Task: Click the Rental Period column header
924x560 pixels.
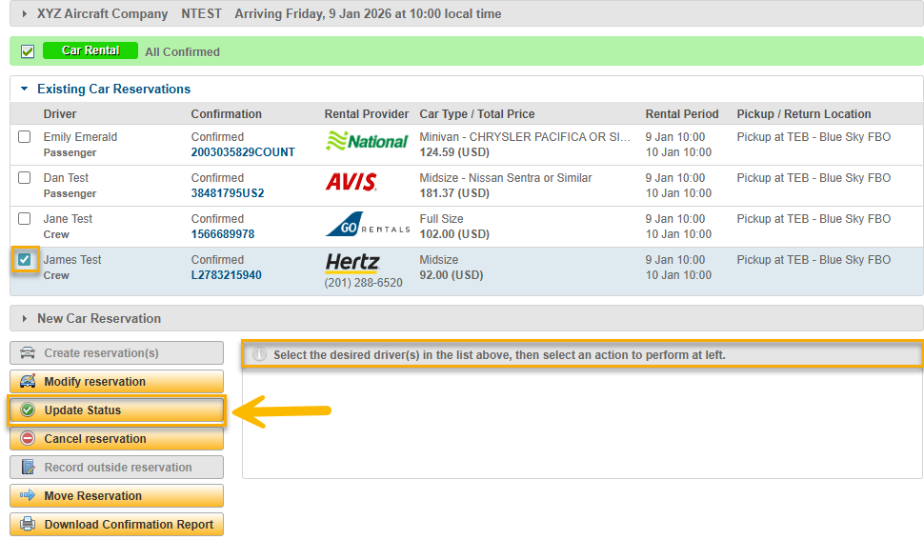Action: pos(682,114)
